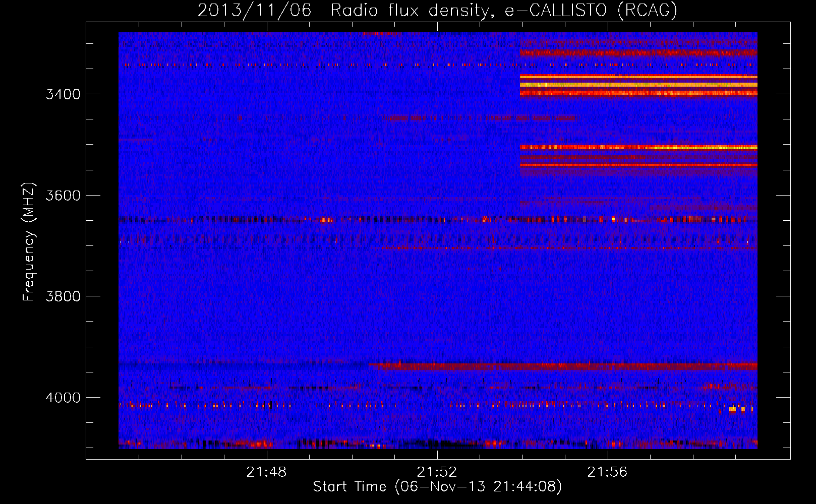Viewport: 816px width, 504px height.
Task: Click the '21:52' time tick label
Action: (437, 472)
